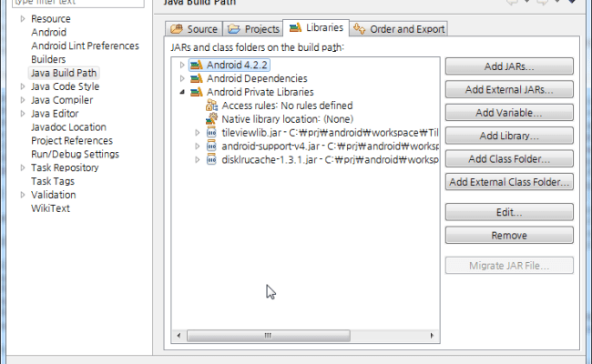Click the scrollbar right arrow
The image size is (592, 364).
[x=432, y=336]
